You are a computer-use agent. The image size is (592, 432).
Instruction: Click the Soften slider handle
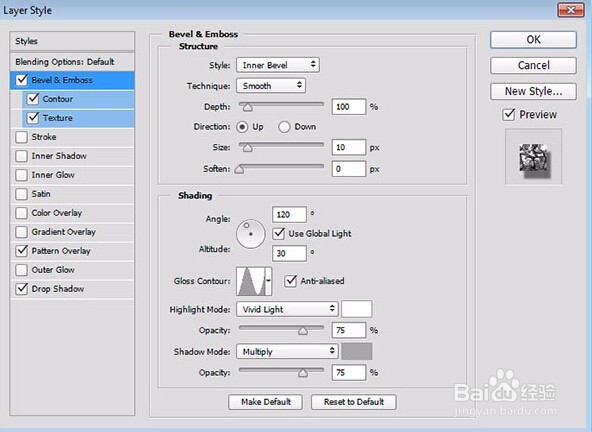click(239, 169)
